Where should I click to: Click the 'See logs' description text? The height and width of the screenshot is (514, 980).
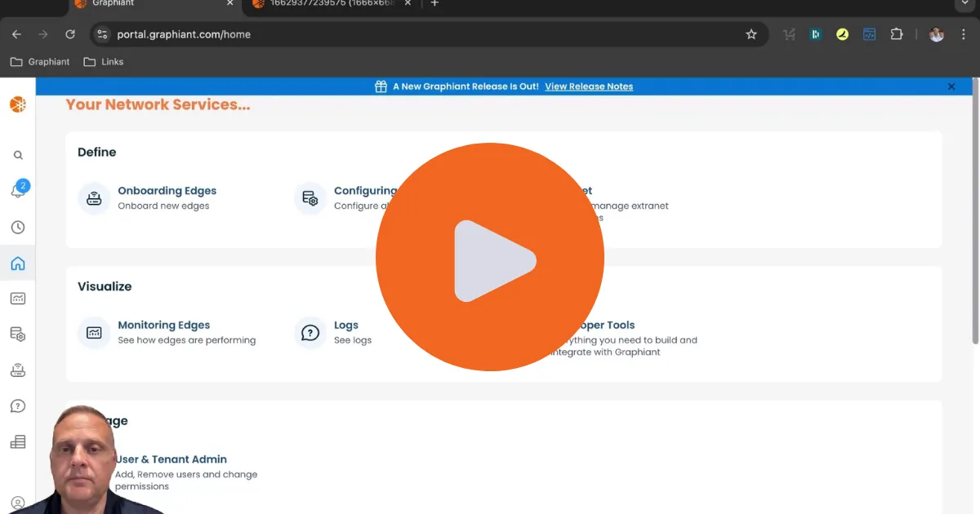[x=353, y=340]
